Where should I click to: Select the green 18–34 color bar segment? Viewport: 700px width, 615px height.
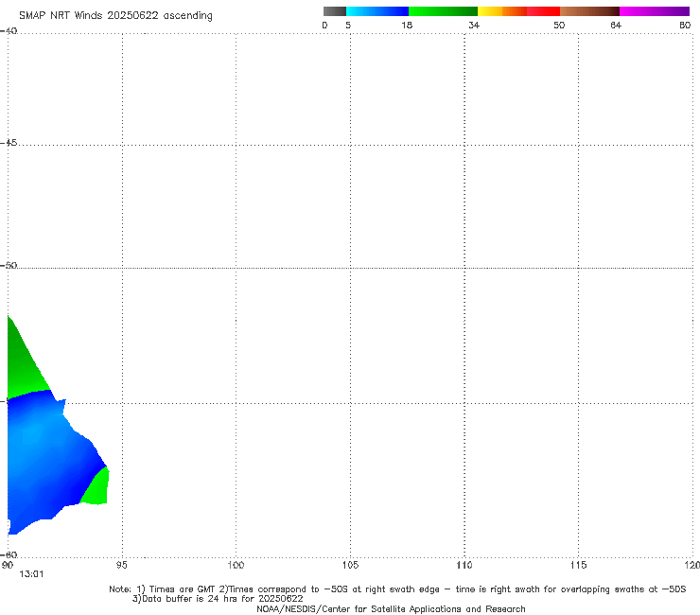point(443,11)
